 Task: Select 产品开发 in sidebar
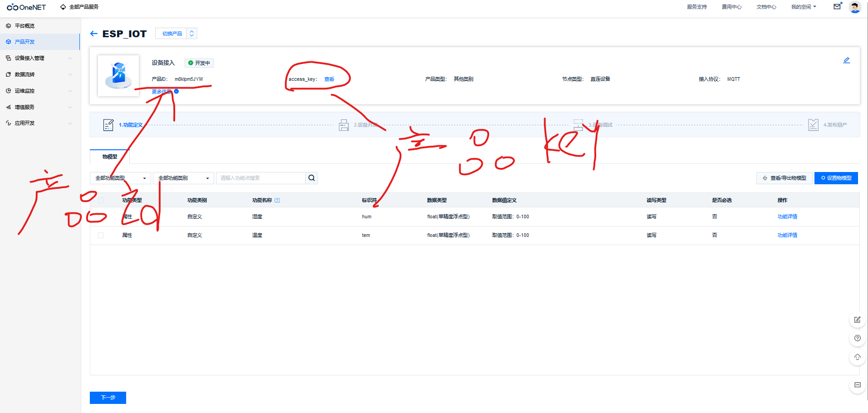click(x=40, y=42)
